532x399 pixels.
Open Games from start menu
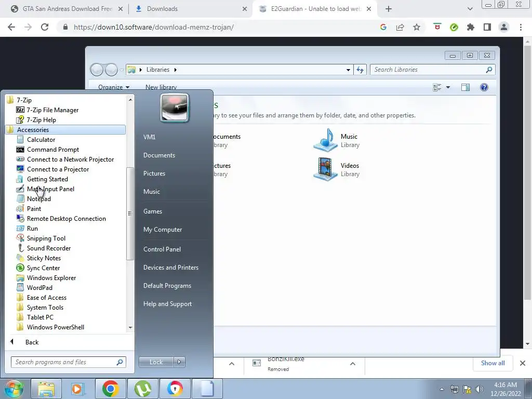153,211
